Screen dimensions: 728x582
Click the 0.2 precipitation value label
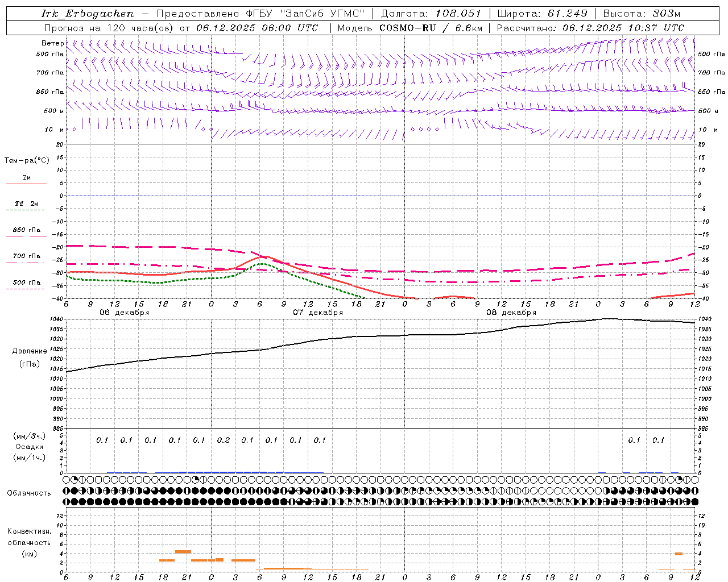point(223,440)
